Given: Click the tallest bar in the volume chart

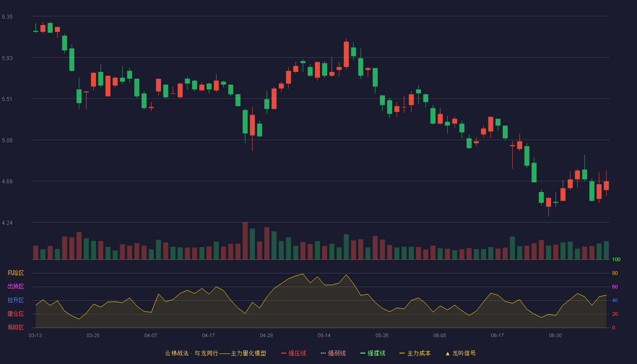Looking at the screenshot, I should point(245,241).
